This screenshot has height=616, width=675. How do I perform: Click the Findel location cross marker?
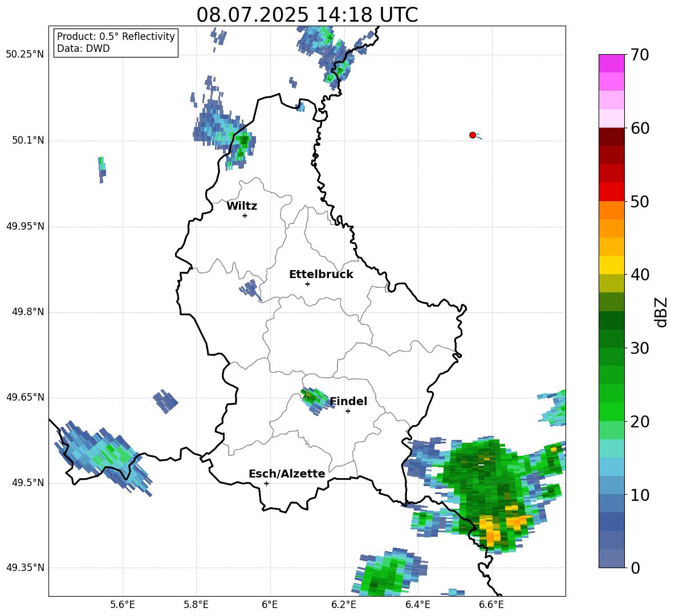point(348,411)
